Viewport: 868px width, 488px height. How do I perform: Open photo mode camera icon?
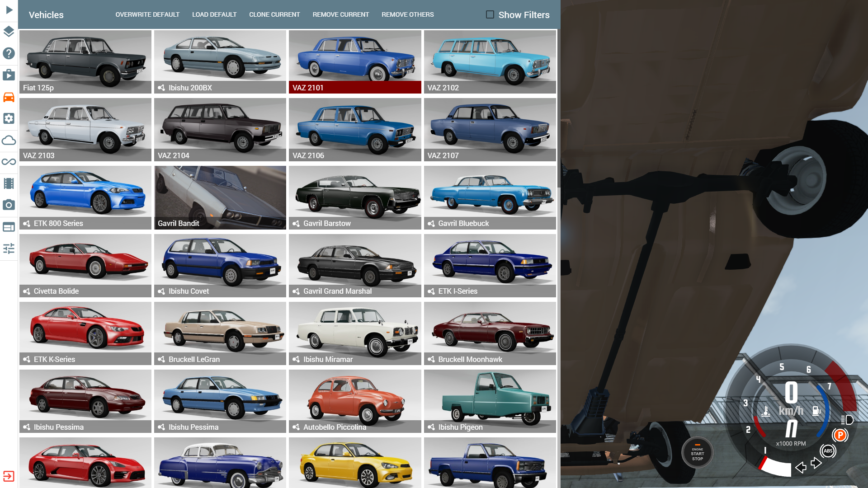pyautogui.click(x=9, y=205)
